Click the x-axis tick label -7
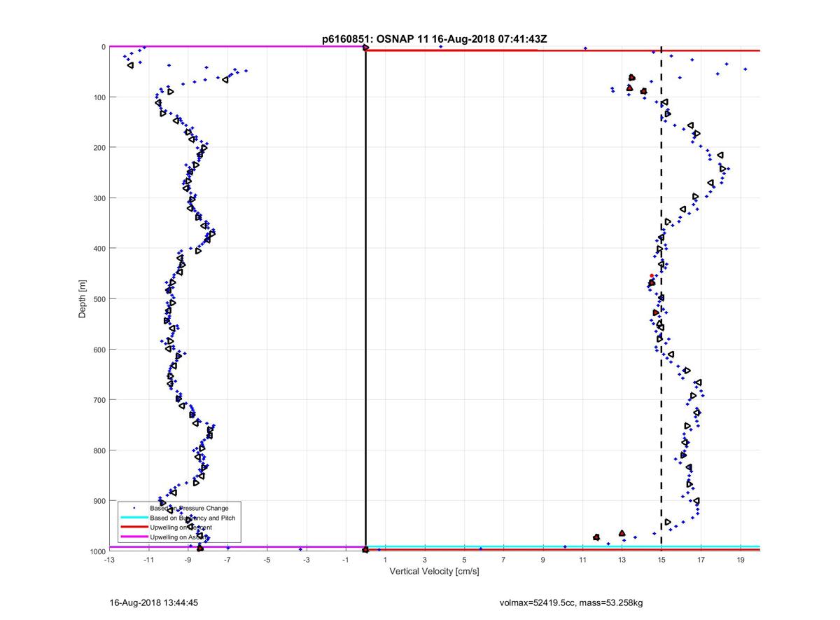Viewport: 840px width, 620px height. click(227, 560)
